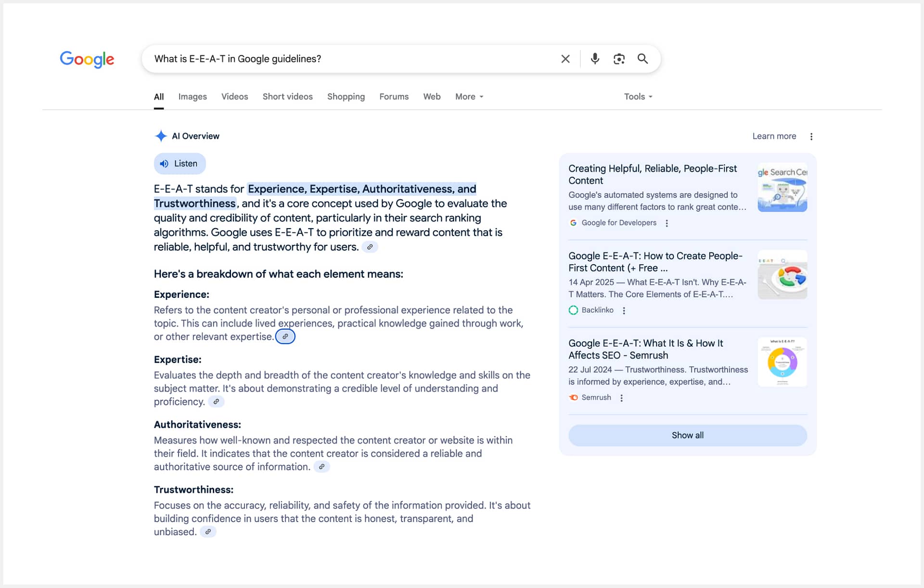Click the Learn more link
This screenshot has height=588, width=924.
[x=774, y=136]
